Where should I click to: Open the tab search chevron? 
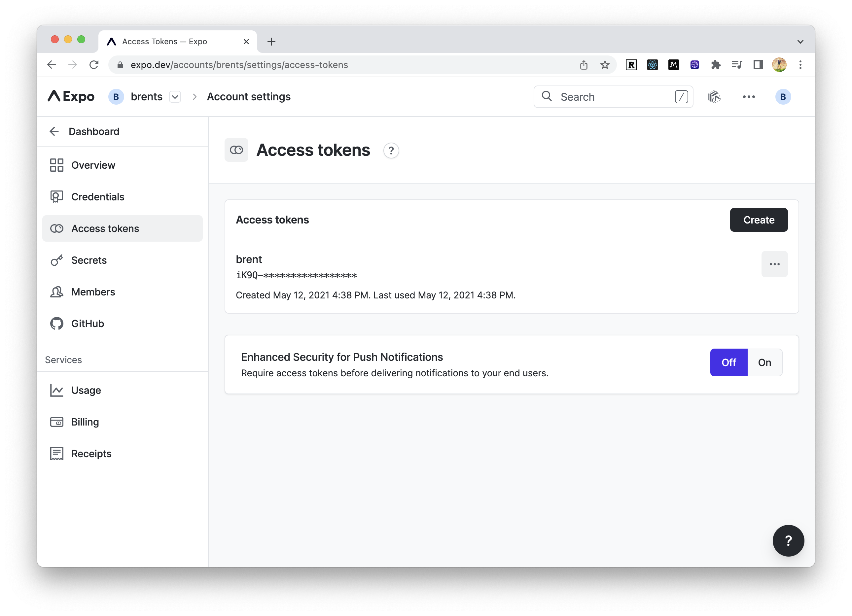pyautogui.click(x=800, y=41)
